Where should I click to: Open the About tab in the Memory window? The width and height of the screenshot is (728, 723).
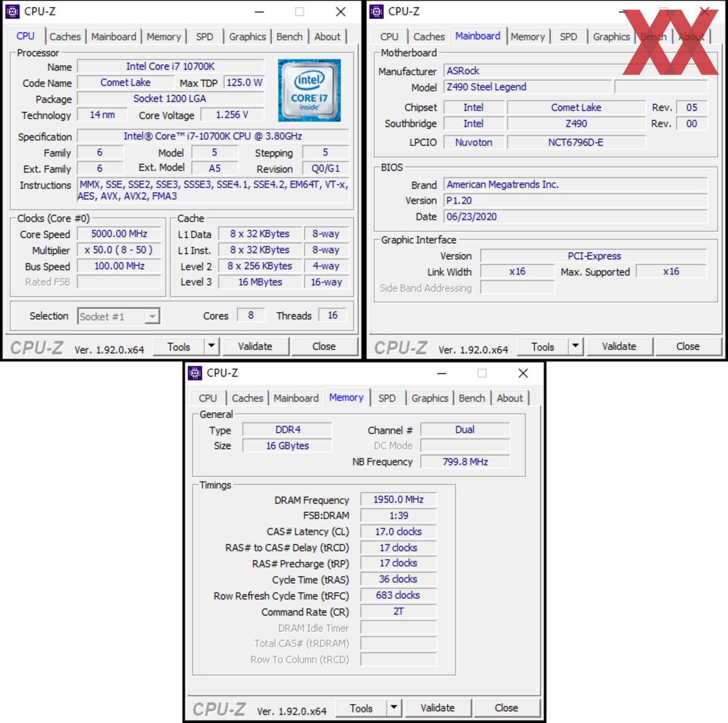tap(510, 398)
